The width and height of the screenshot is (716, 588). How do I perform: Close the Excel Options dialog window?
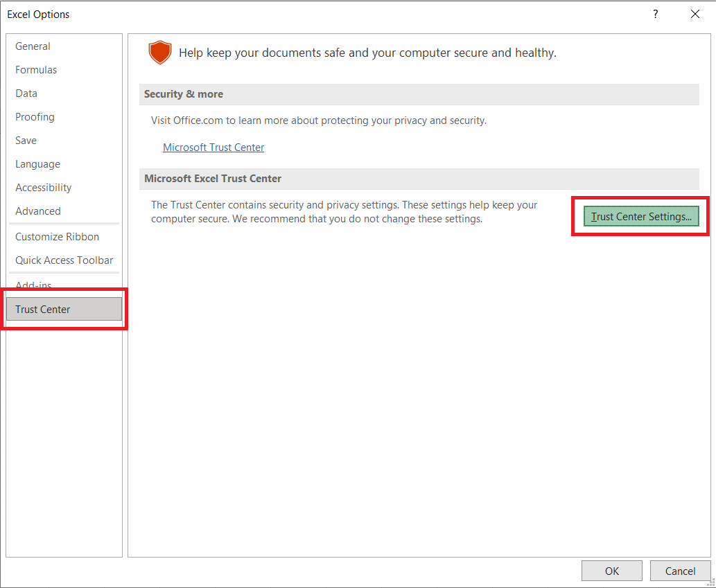(695, 15)
